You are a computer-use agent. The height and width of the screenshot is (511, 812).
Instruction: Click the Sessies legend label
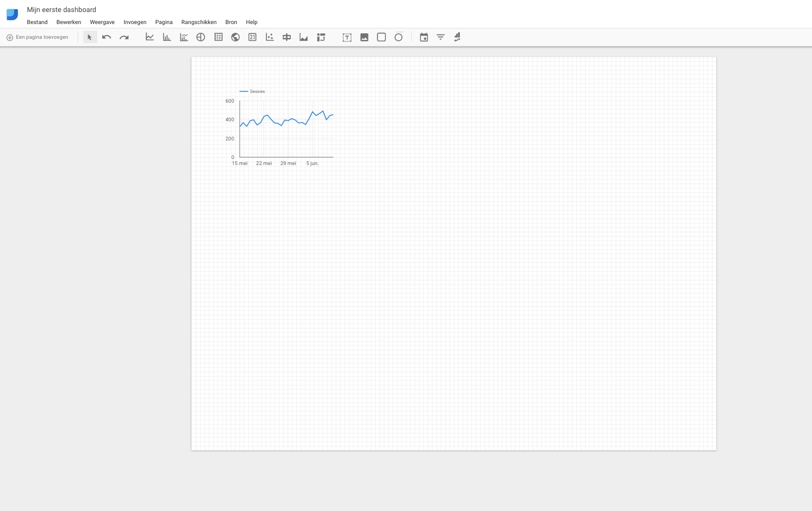click(258, 91)
